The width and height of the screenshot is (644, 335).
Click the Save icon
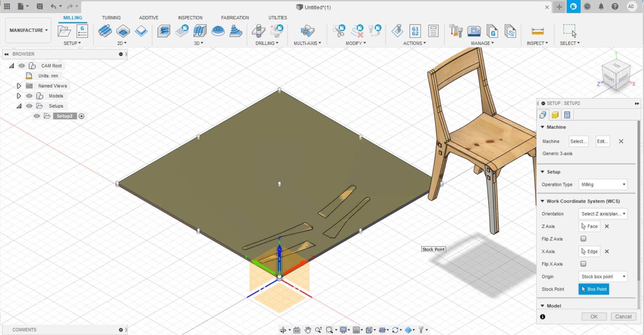click(x=40, y=6)
